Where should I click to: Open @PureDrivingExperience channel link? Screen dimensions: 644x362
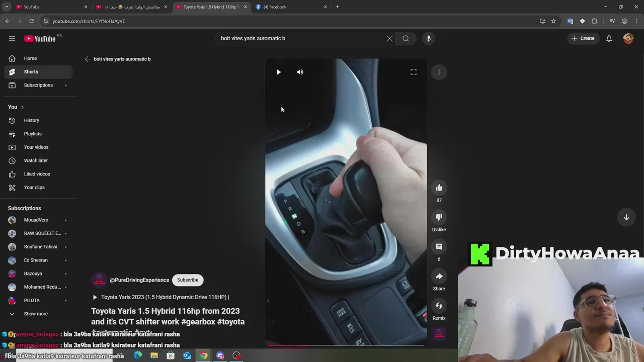click(139, 280)
